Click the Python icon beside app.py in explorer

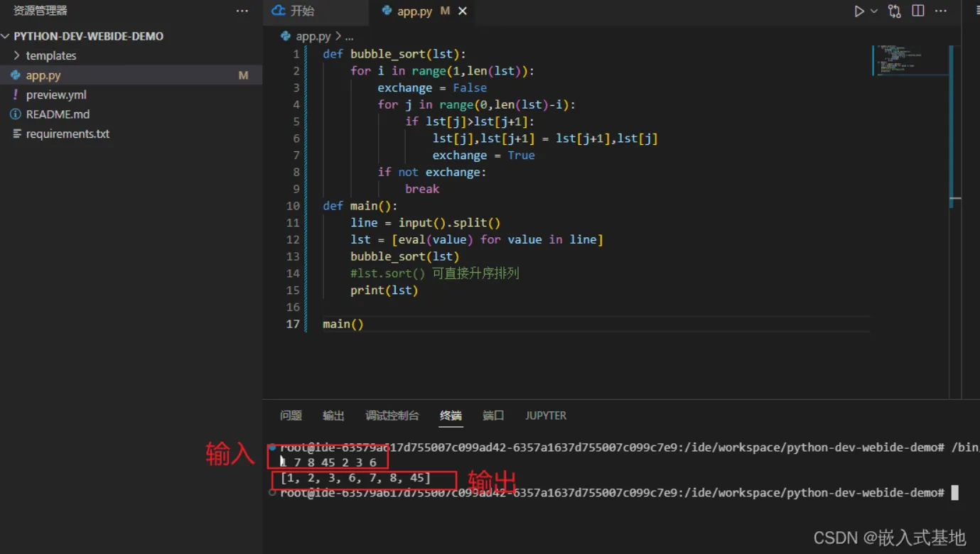16,75
